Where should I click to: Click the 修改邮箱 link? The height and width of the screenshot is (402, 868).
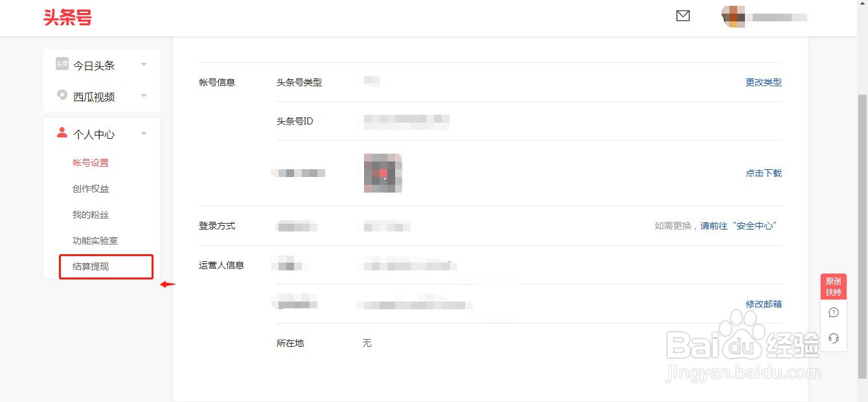(x=764, y=303)
